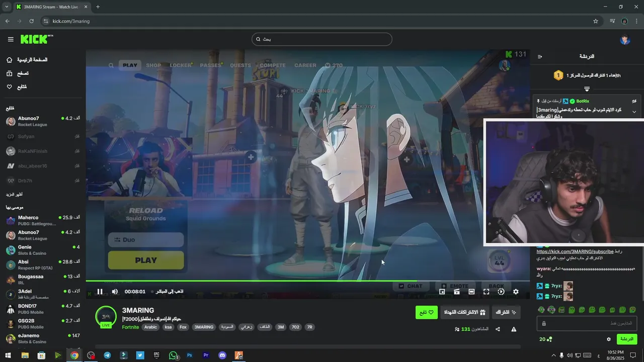The width and height of the screenshot is (644, 362).
Task: Click username wyara in chat
Action: [543, 269]
